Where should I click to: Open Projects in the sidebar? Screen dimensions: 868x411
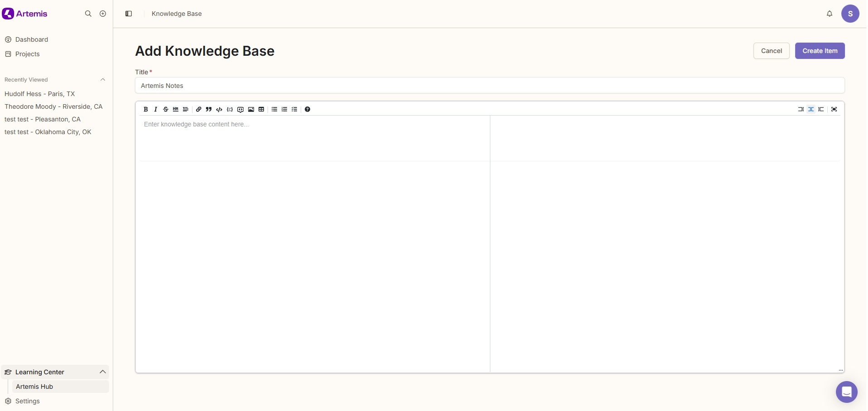pyautogui.click(x=28, y=54)
